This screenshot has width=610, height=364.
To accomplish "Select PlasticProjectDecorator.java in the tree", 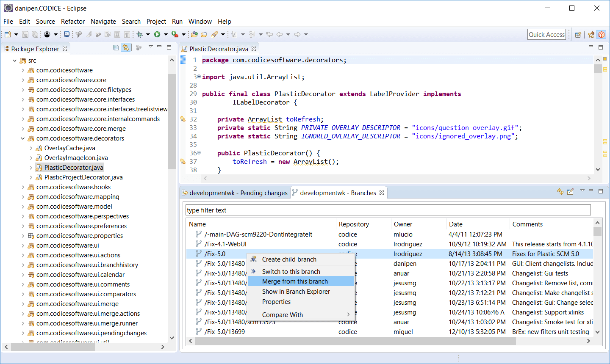I will pos(83,177).
